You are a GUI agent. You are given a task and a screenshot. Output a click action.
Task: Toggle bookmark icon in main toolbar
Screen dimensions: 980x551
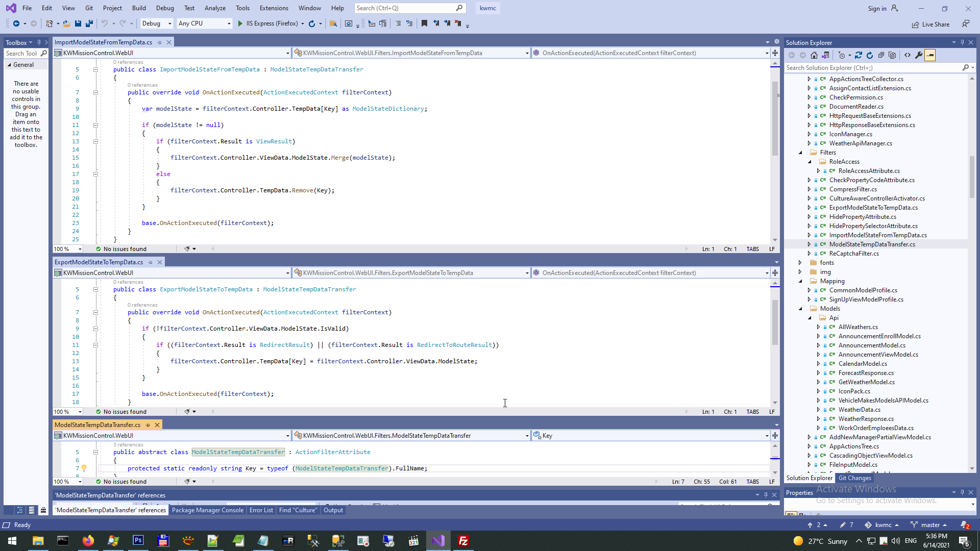(424, 23)
